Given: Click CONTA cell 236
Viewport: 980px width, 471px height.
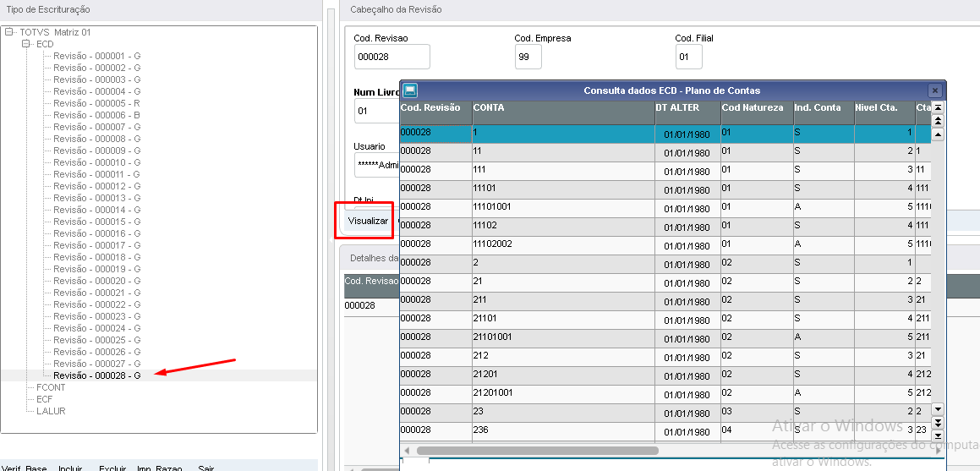Looking at the screenshot, I should tap(564, 431).
